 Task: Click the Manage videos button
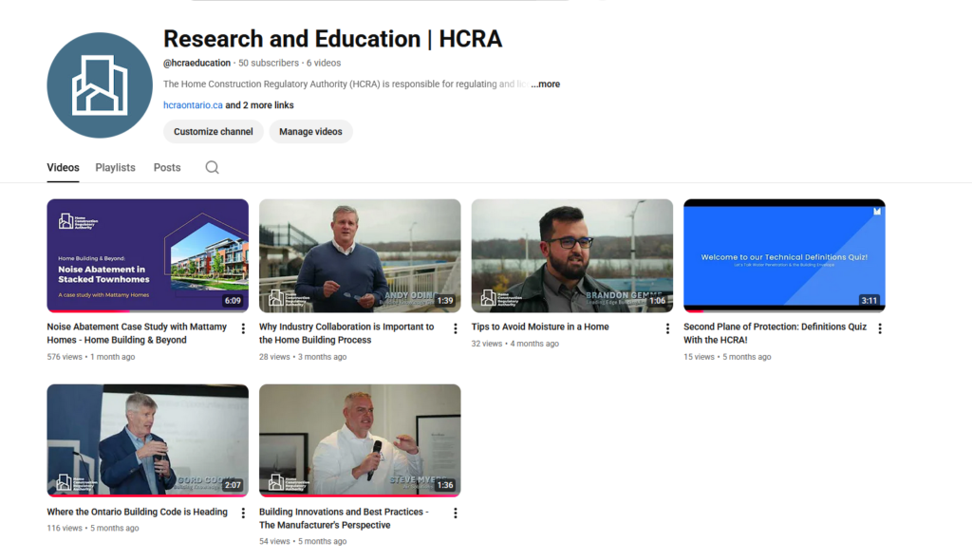coord(310,132)
